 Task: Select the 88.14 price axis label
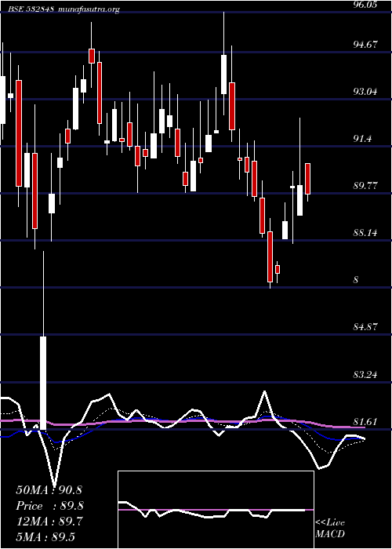click(x=365, y=232)
